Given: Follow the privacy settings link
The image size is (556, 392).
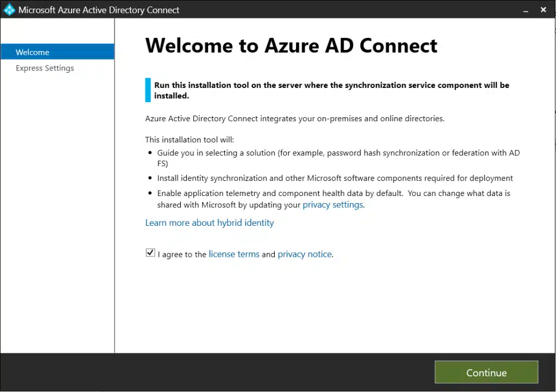Looking at the screenshot, I should pos(333,205).
